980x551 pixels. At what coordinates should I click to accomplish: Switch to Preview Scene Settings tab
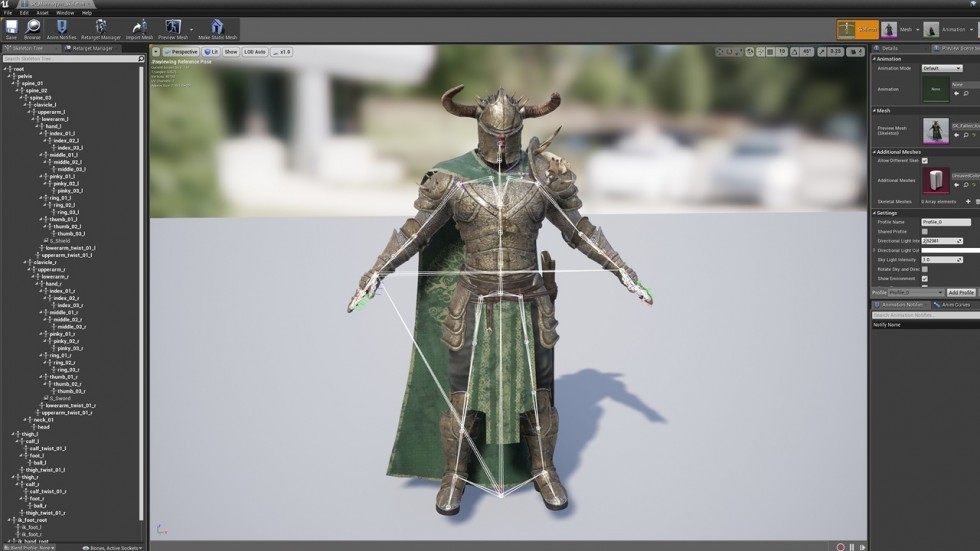pyautogui.click(x=956, y=48)
